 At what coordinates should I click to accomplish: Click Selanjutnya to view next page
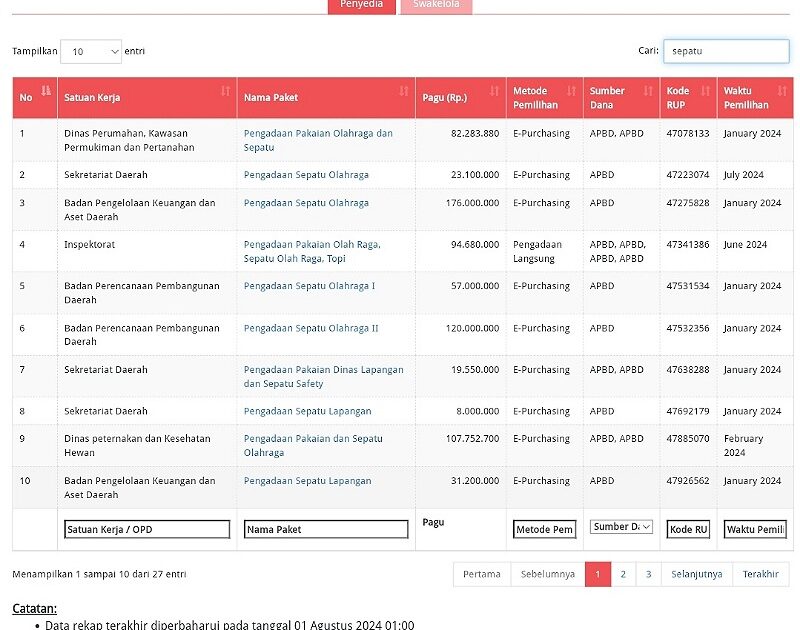pyautogui.click(x=696, y=574)
